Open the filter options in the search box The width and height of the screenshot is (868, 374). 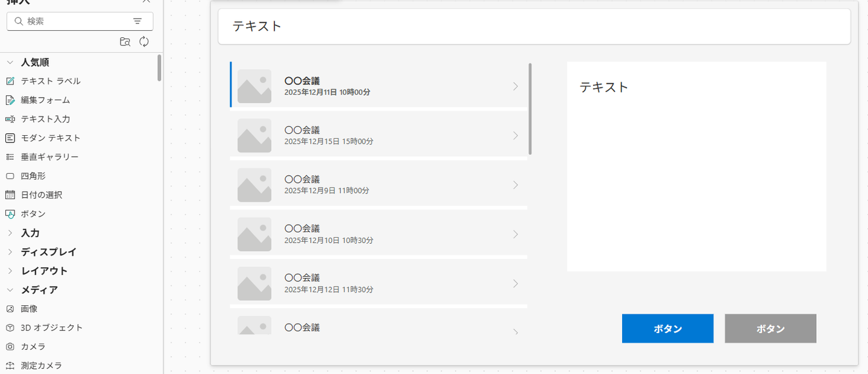(x=137, y=21)
